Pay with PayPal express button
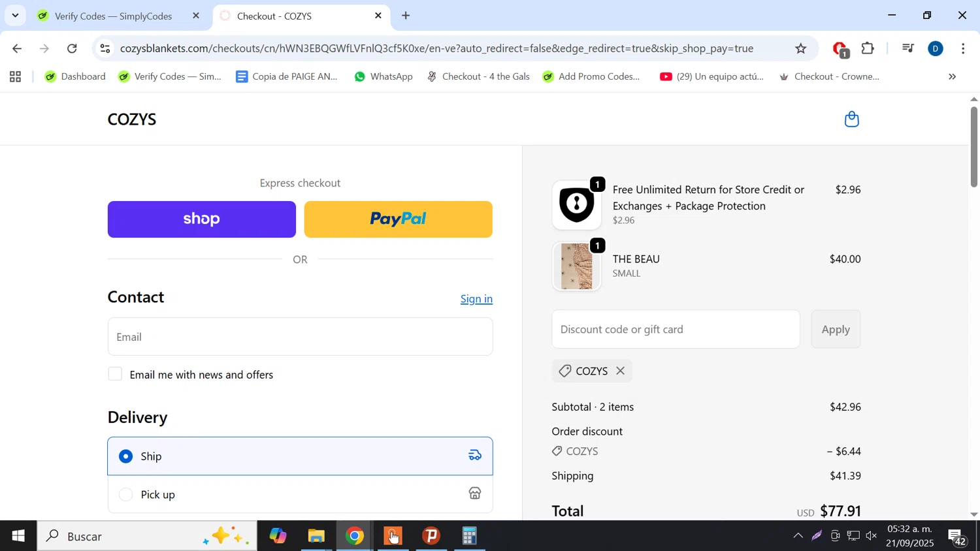 click(x=398, y=219)
